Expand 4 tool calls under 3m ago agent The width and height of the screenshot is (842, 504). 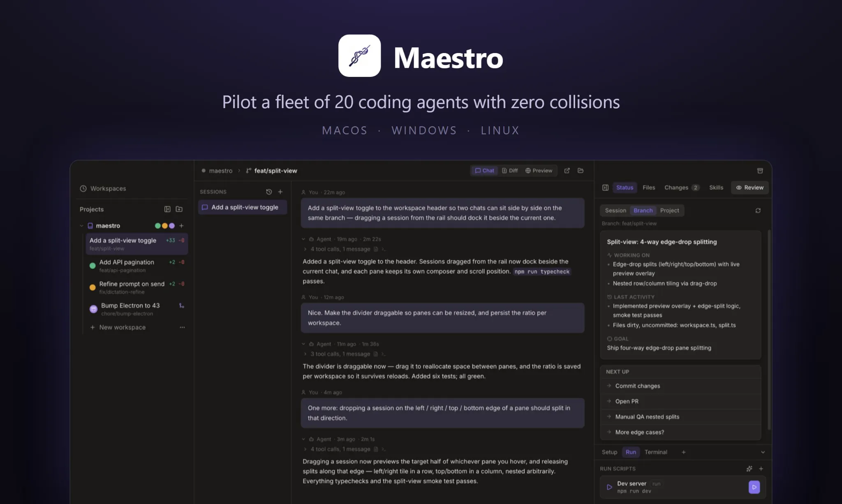click(305, 449)
